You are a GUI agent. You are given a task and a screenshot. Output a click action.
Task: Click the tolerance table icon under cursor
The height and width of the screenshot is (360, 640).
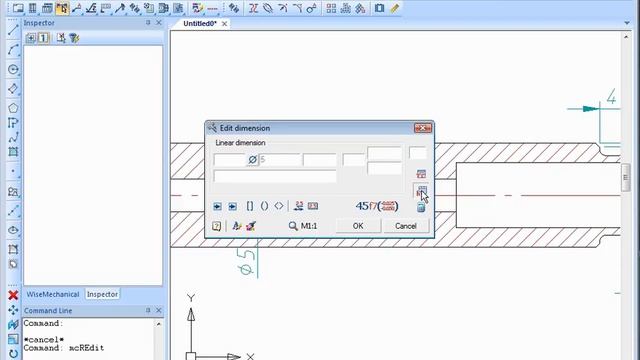coord(421,191)
